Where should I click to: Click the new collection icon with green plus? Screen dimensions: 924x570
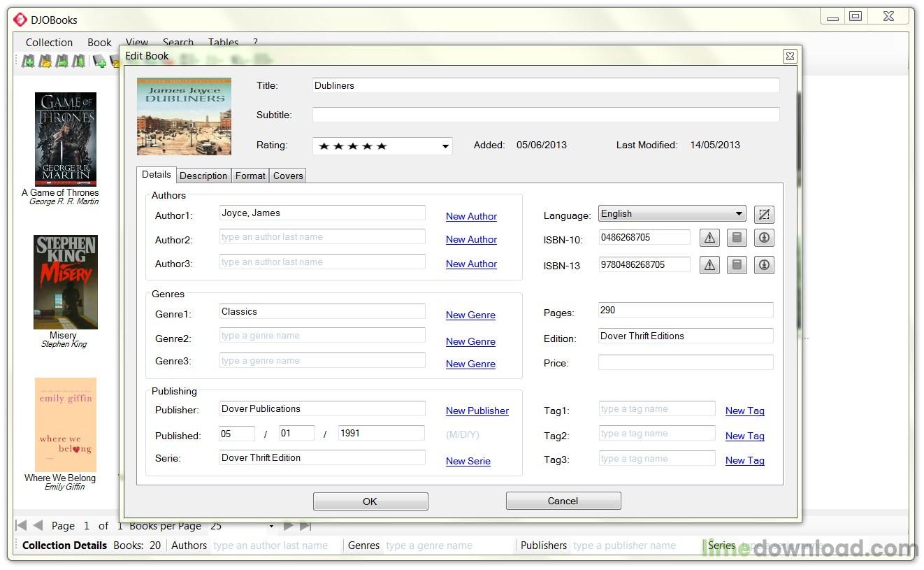(28, 62)
